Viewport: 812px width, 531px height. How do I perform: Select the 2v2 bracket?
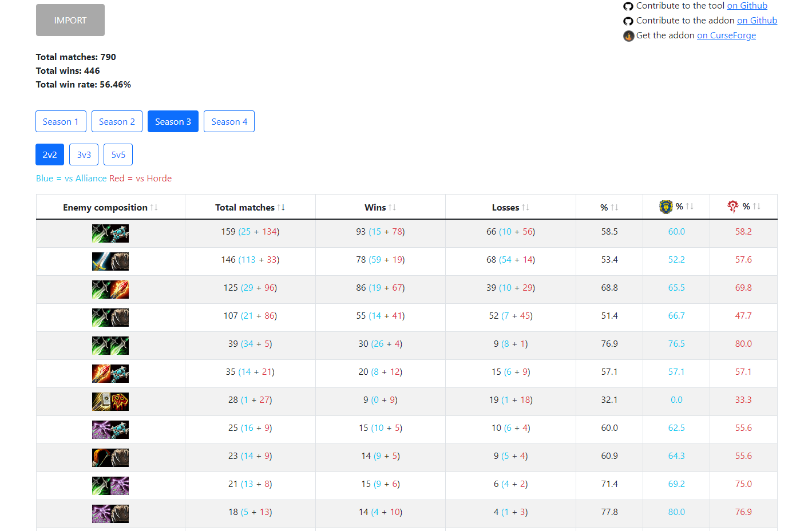(50, 154)
